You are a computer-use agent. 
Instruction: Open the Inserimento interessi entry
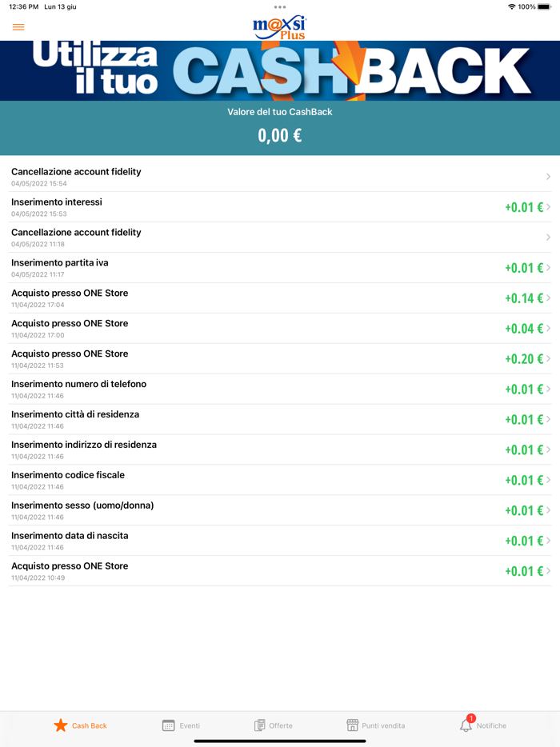point(280,207)
